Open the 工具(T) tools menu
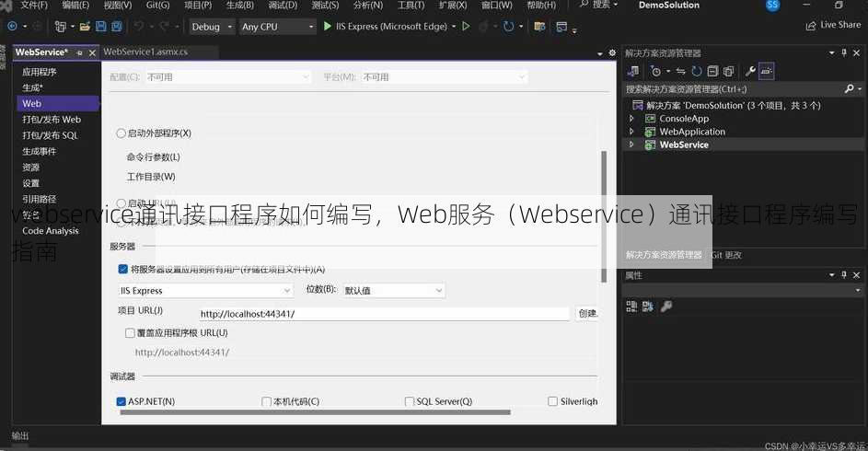868x451 pixels. tap(411, 5)
